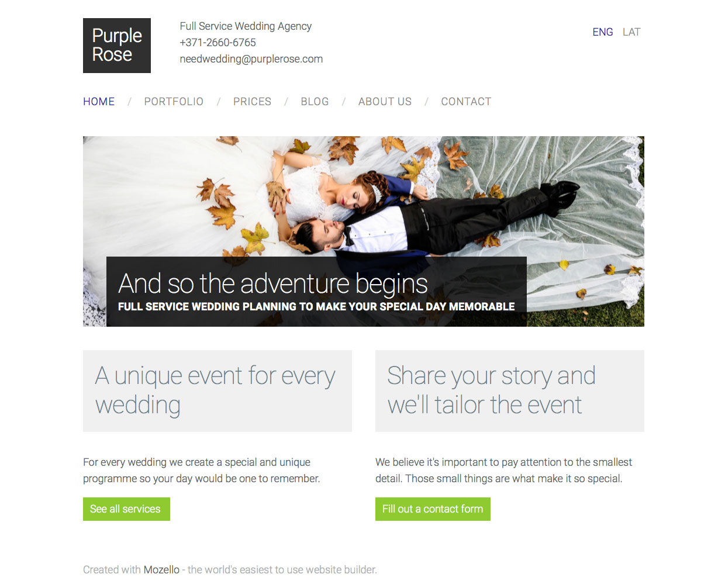The height and width of the screenshot is (588, 725).
Task: Go to the PORTFOLIO page
Action: click(174, 102)
